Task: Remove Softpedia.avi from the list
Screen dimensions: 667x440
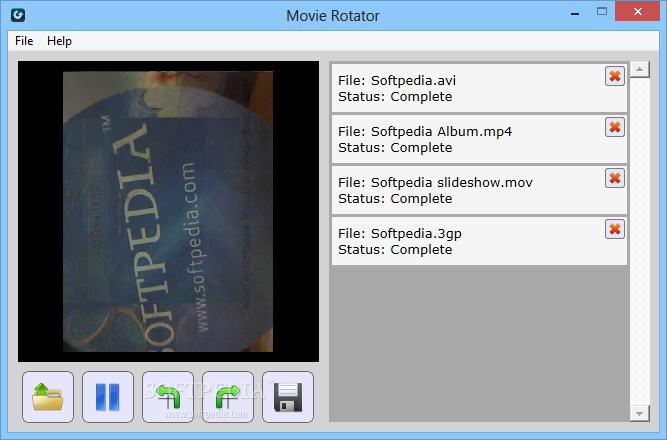Action: click(615, 76)
